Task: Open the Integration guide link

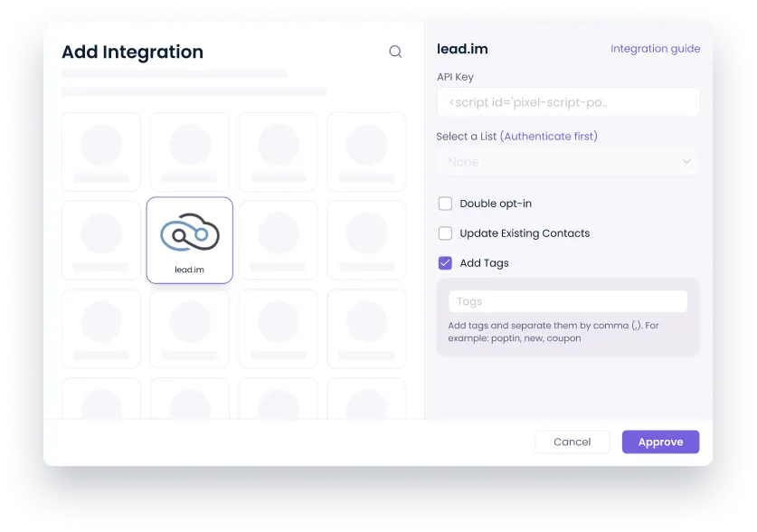Action: (x=655, y=49)
